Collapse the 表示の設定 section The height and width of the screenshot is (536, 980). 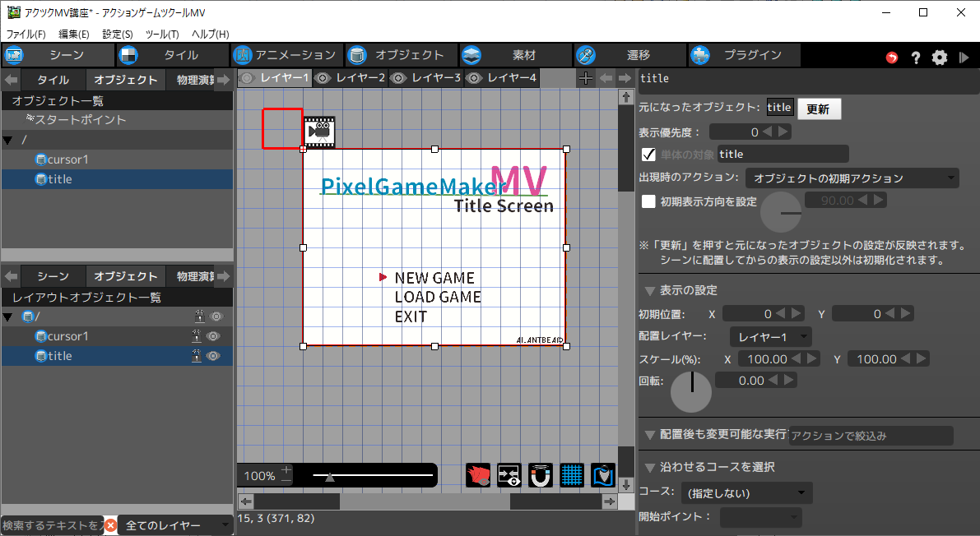pos(650,290)
